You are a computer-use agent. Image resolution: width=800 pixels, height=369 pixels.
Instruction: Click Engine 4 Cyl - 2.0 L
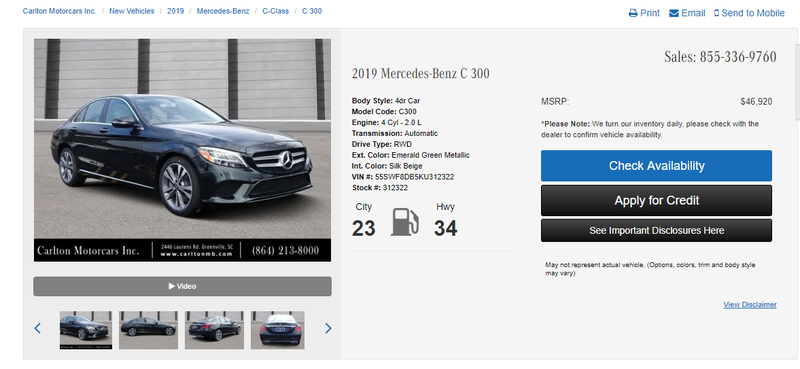coord(386,122)
